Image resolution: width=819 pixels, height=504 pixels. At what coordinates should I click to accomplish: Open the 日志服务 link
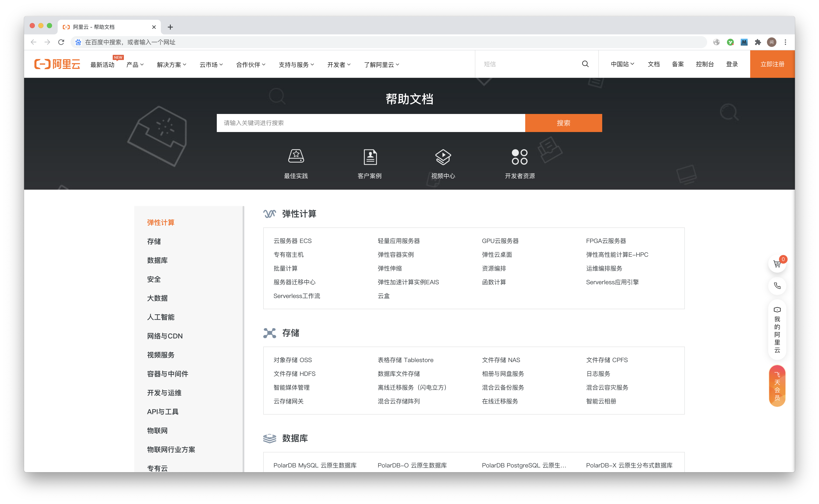598,374
